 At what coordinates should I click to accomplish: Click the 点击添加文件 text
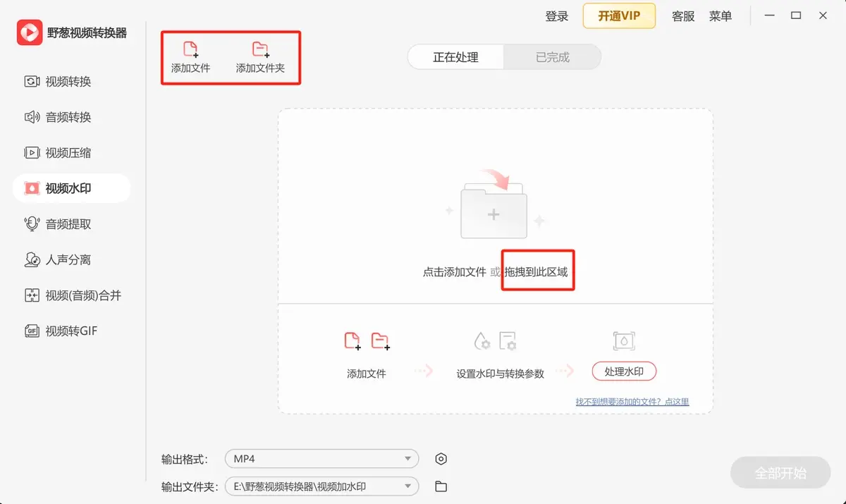[455, 272]
